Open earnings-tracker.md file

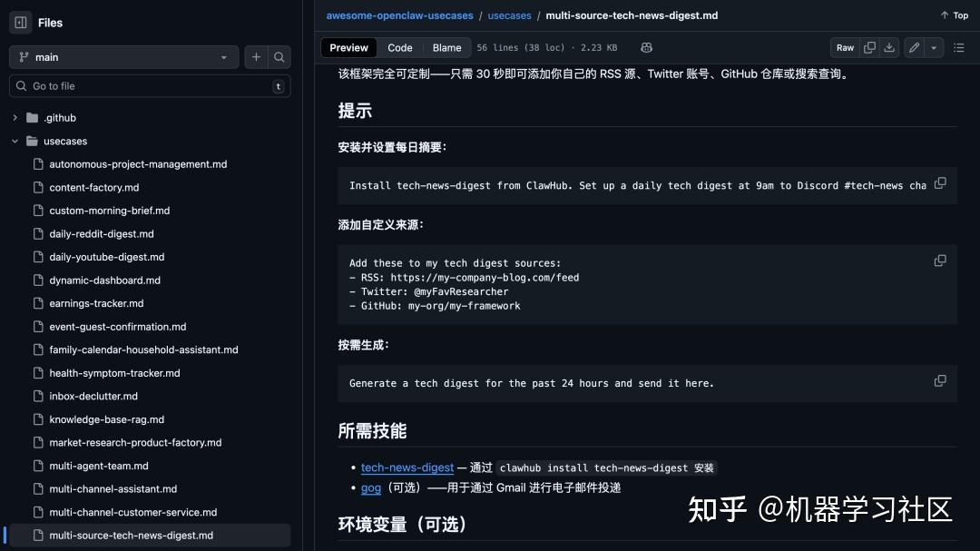[96, 303]
